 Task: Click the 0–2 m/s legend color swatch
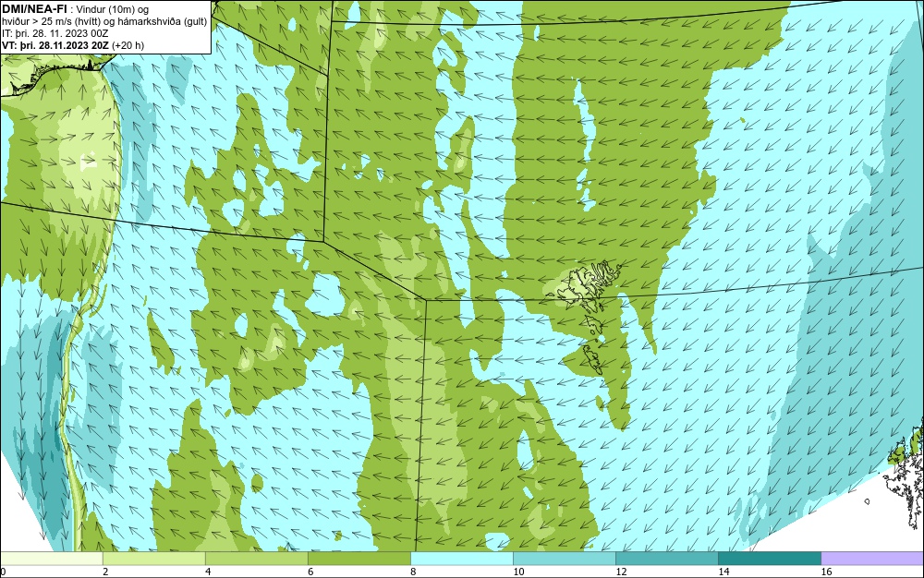click(x=51, y=558)
